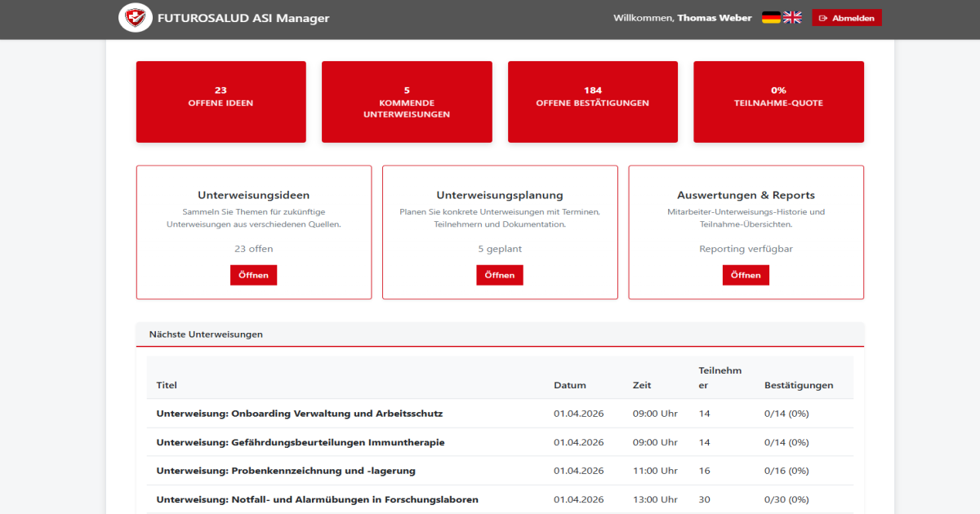Select the Nächste Unterweisungen header
The width and height of the screenshot is (980, 514).
[x=205, y=335]
